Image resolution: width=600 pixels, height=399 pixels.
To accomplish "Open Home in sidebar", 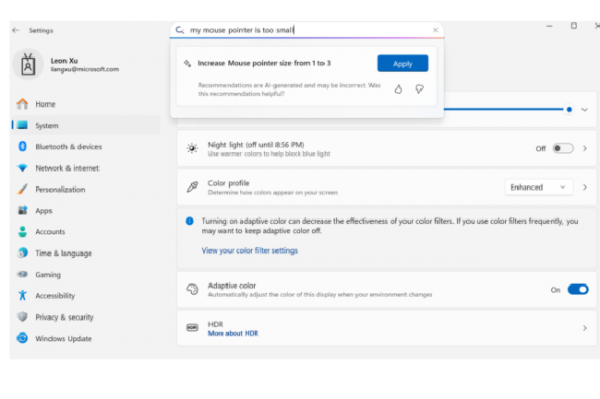I will coord(86,104).
